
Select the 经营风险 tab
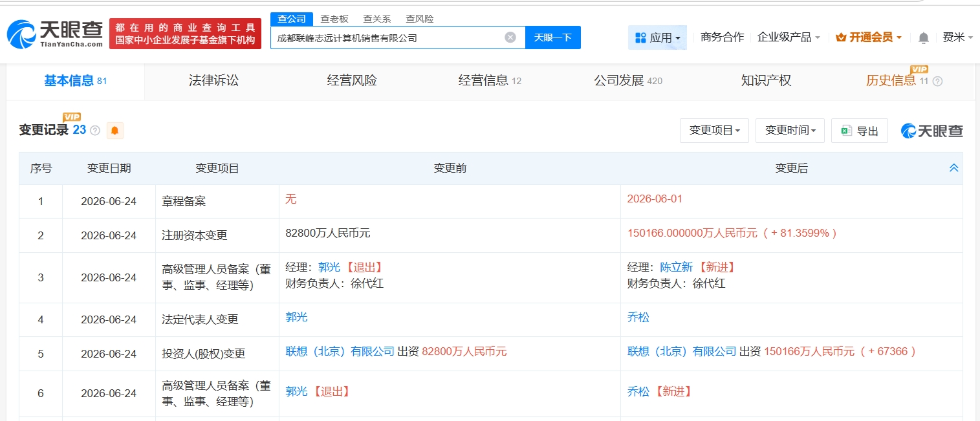[352, 81]
